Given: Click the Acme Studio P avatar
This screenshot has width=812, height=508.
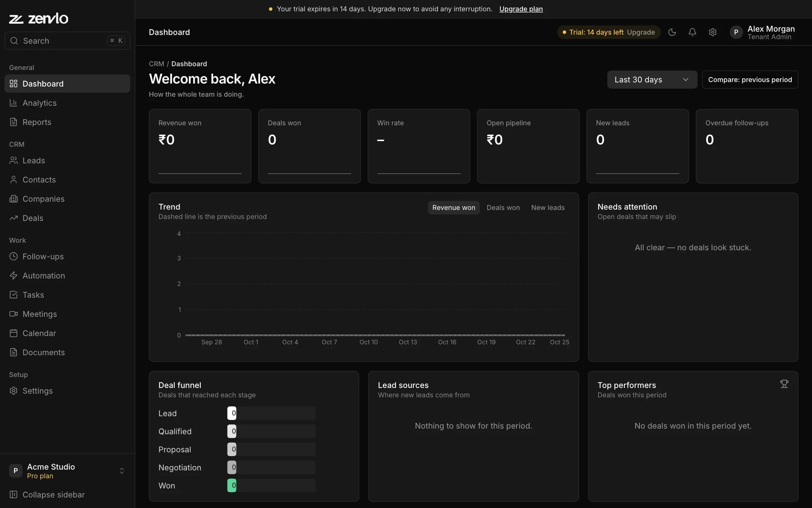Looking at the screenshot, I should click(15, 471).
